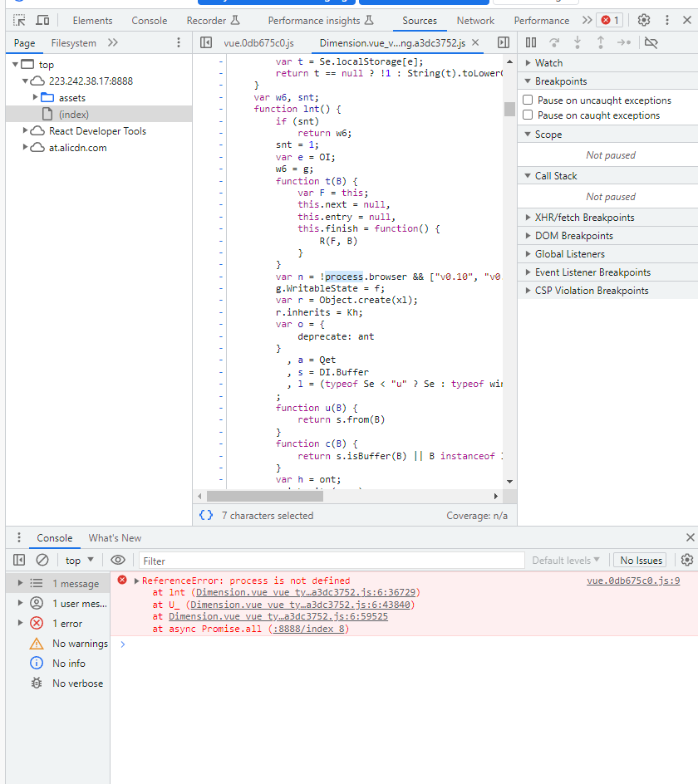
Task: Open the What's New drawer tab
Action: pos(115,538)
